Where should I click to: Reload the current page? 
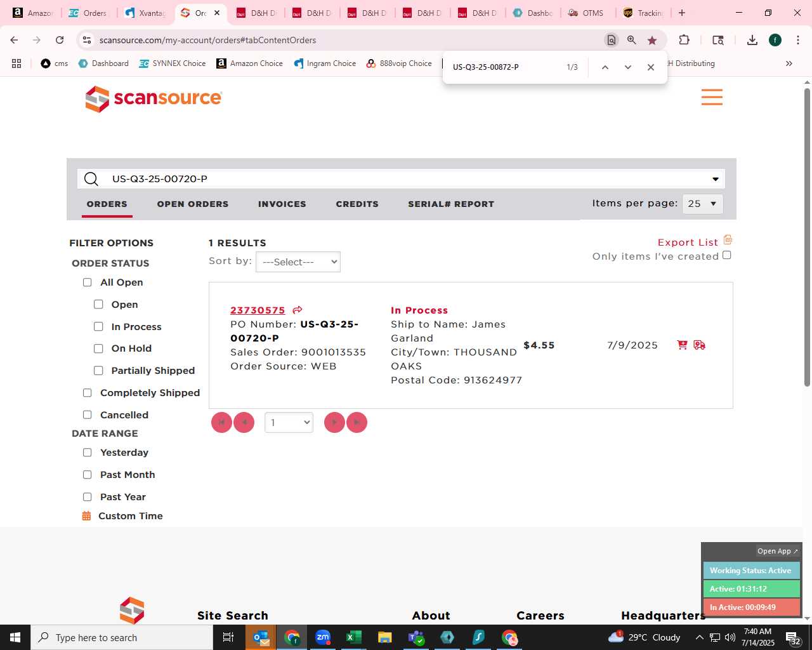click(x=60, y=40)
